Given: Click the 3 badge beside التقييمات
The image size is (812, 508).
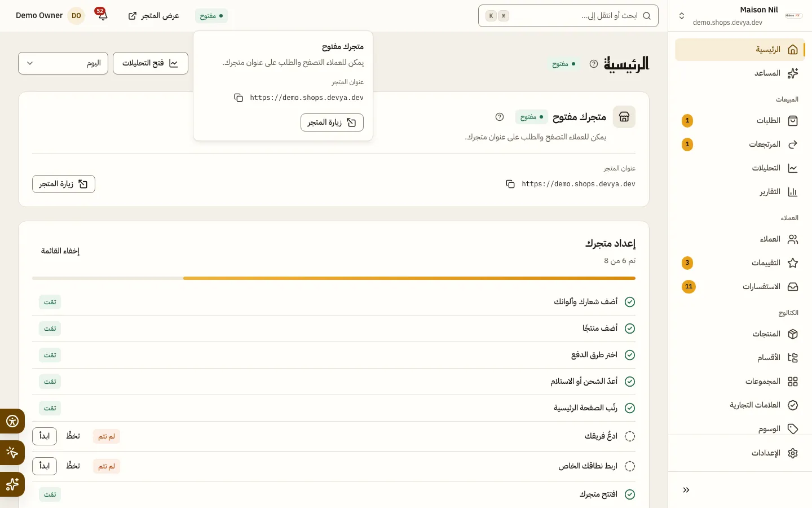Looking at the screenshot, I should (687, 263).
